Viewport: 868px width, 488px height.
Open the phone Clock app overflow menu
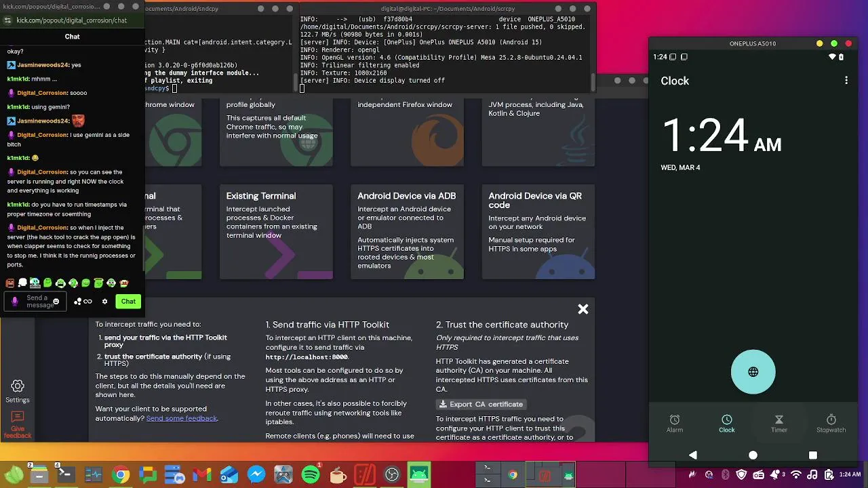coord(846,81)
